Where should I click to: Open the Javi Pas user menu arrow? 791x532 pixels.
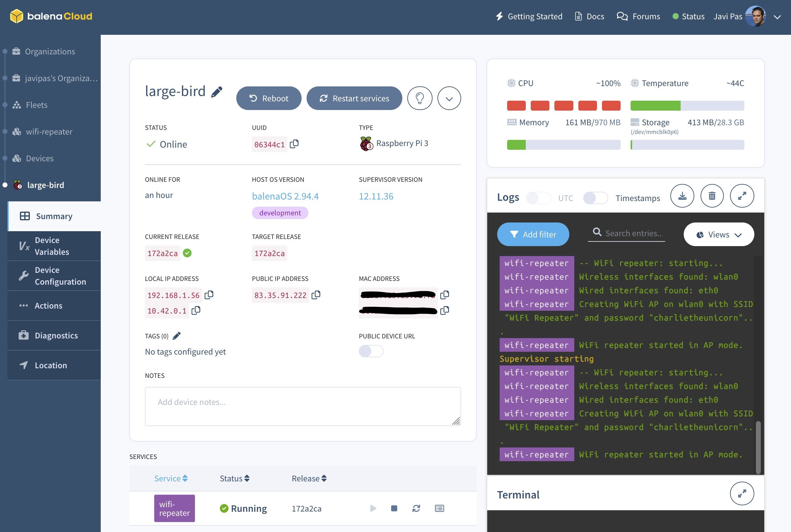tap(777, 17)
